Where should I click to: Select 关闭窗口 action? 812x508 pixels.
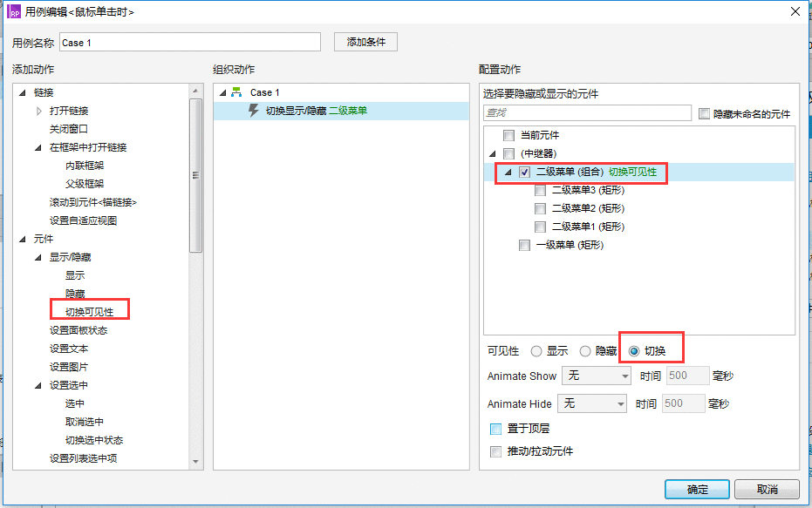(69, 129)
